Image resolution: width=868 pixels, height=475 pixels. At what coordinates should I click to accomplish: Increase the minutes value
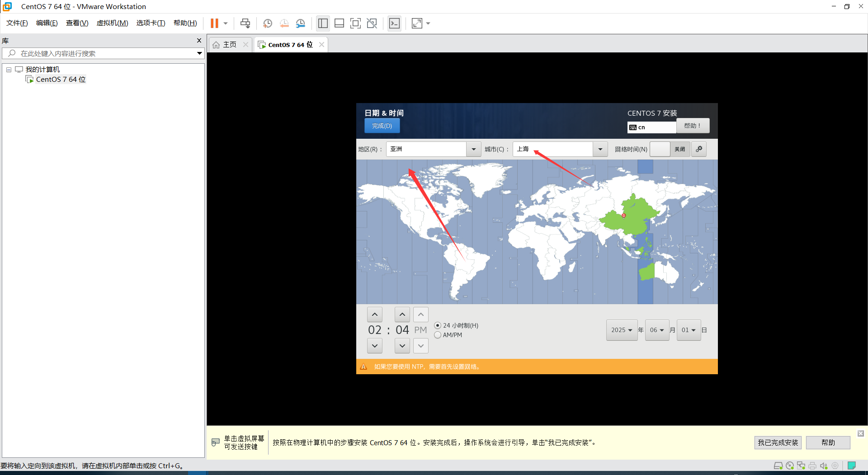[x=402, y=315]
